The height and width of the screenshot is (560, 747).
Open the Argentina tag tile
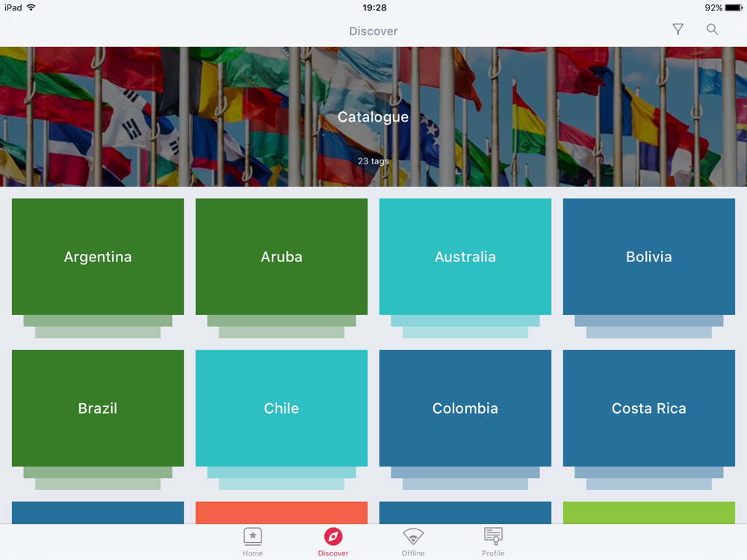click(x=98, y=257)
